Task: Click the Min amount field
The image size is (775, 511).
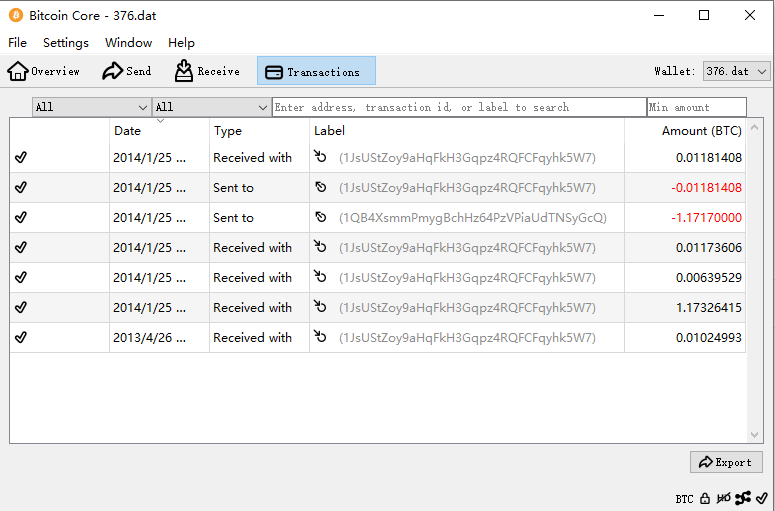Action: 696,107
